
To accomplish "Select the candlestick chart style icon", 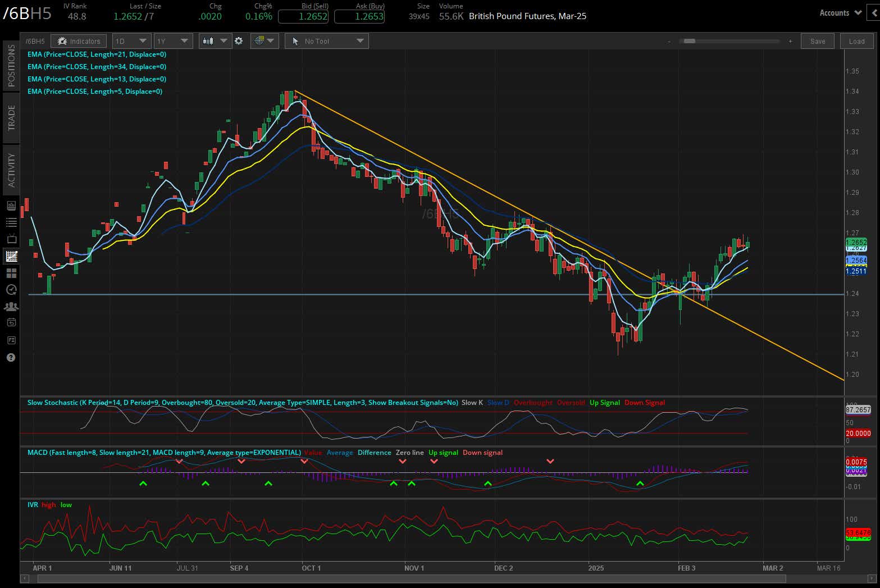I will (208, 40).
